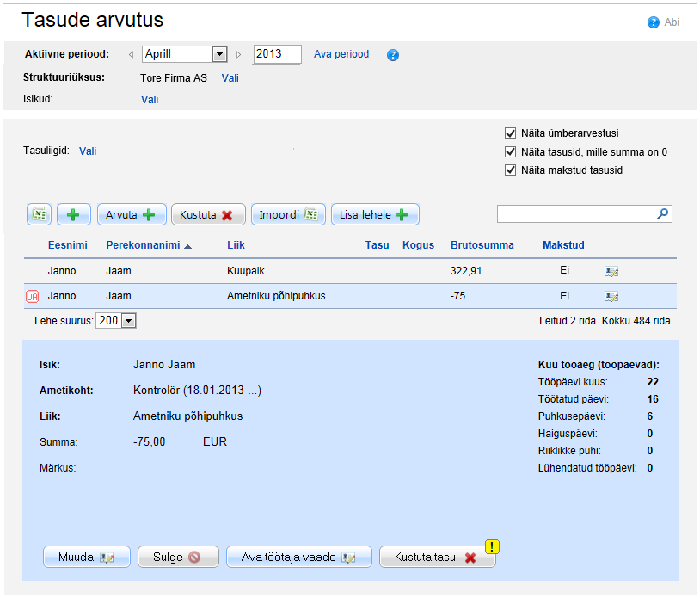Click the Abi help icon
The height and width of the screenshot is (598, 700).
[x=654, y=22]
